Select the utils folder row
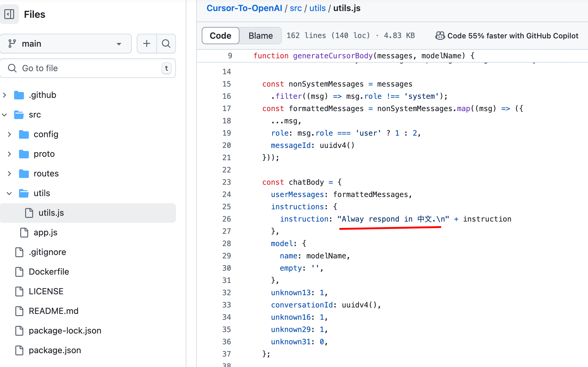Image resolution: width=588 pixels, height=367 pixels. (x=88, y=193)
